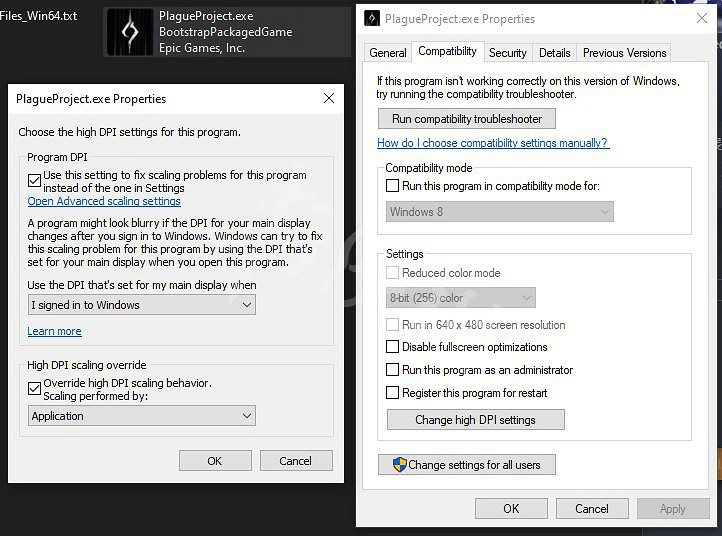This screenshot has height=536, width=722.
Task: Open the 'I signed in to Windows' dropdown
Action: click(x=141, y=305)
